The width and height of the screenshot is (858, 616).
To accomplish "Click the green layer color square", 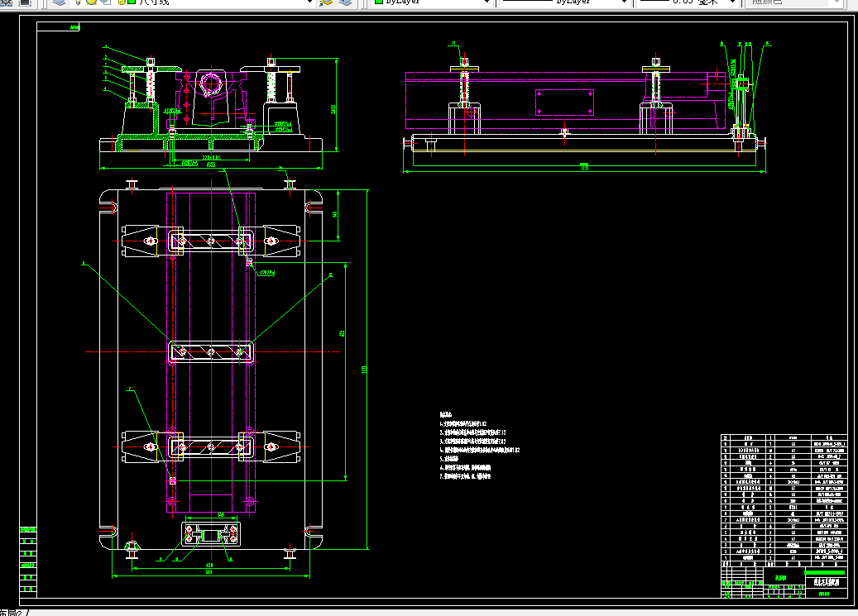I will [132, 2].
